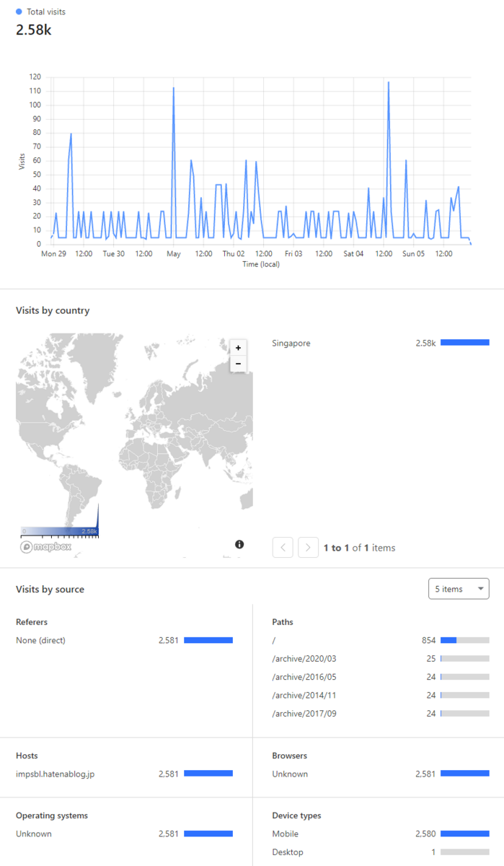Viewport: 504px width, 866px height.
Task: Select None (direct) referer row
Action: (124, 640)
